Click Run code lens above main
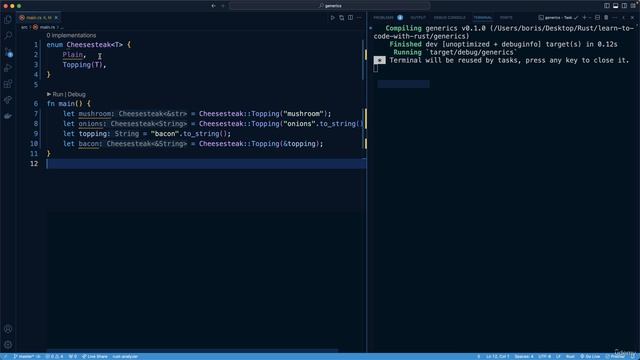 click(58, 94)
